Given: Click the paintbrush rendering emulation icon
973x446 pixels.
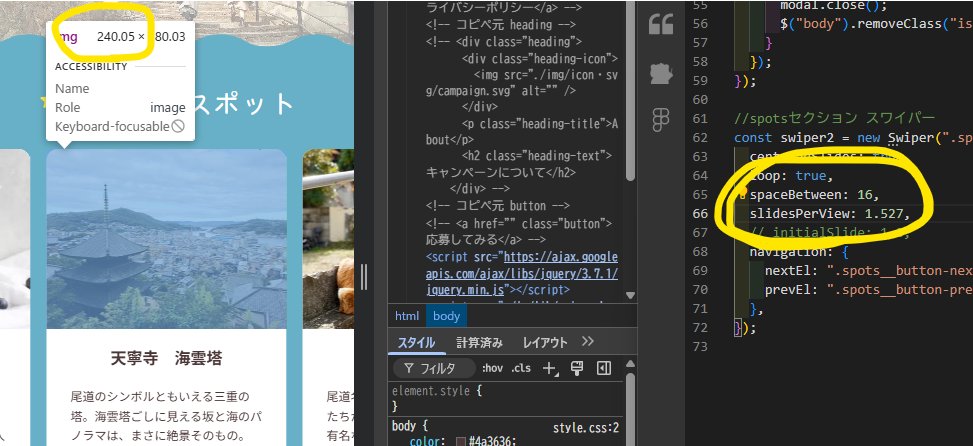Looking at the screenshot, I should [576, 368].
